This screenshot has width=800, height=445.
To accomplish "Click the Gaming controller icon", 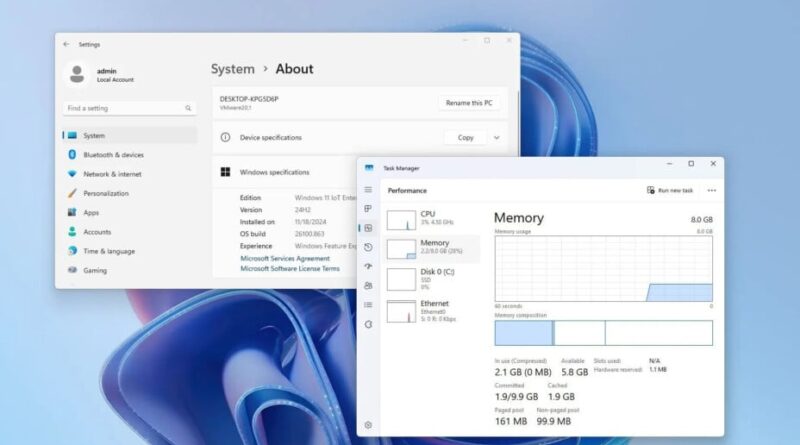I will coord(72,270).
